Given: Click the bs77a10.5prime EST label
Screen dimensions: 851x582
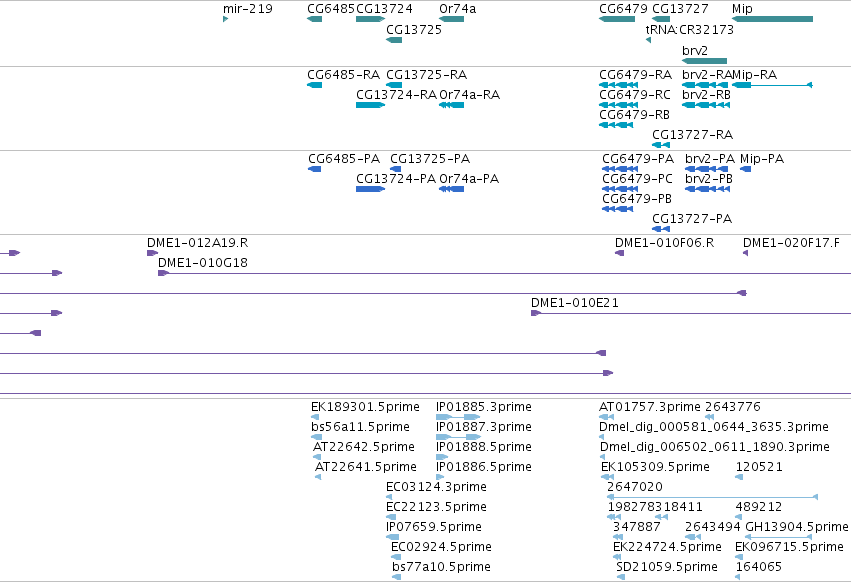Looking at the screenshot, I should tap(441, 567).
